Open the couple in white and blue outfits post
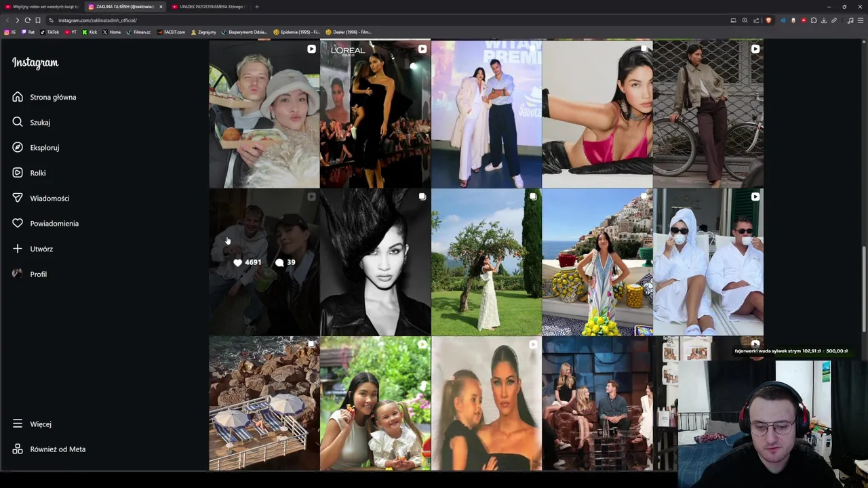 pos(486,114)
